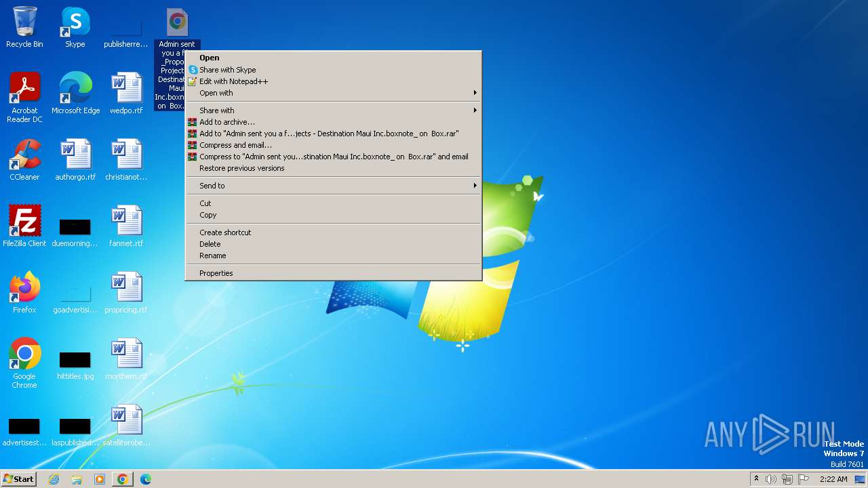This screenshot has width=868, height=488.
Task: Choose Restore previous versions
Action: click(334, 168)
